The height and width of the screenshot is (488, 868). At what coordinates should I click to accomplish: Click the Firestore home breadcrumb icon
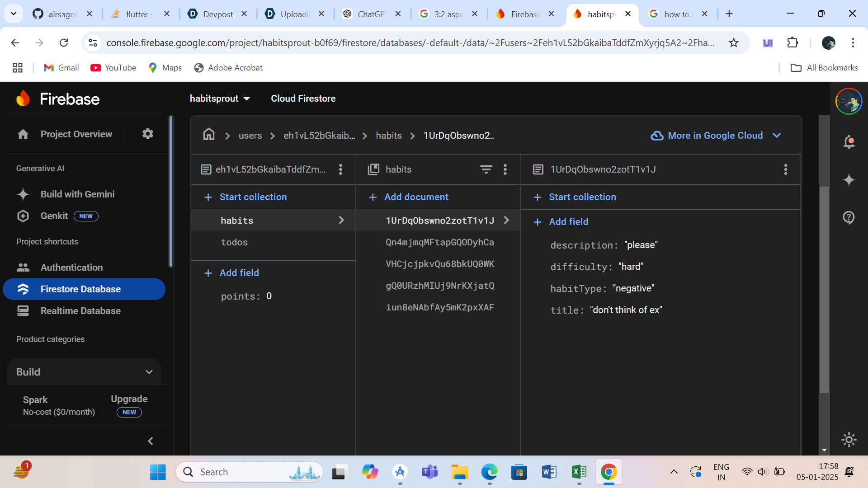pos(208,135)
